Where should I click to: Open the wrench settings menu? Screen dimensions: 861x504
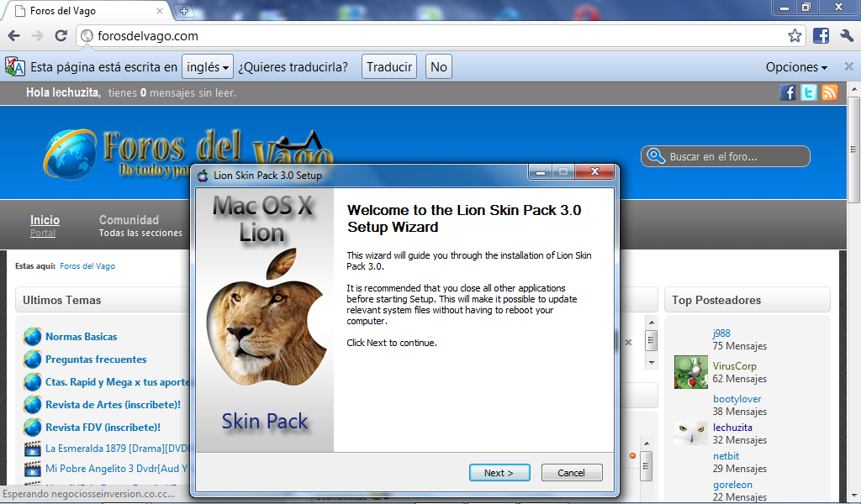[x=847, y=36]
